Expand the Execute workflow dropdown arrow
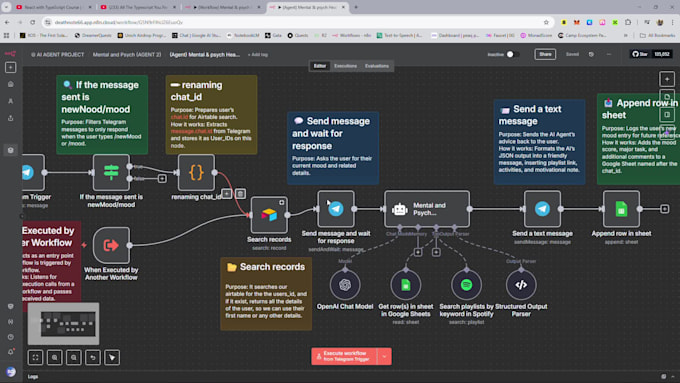 click(384, 357)
